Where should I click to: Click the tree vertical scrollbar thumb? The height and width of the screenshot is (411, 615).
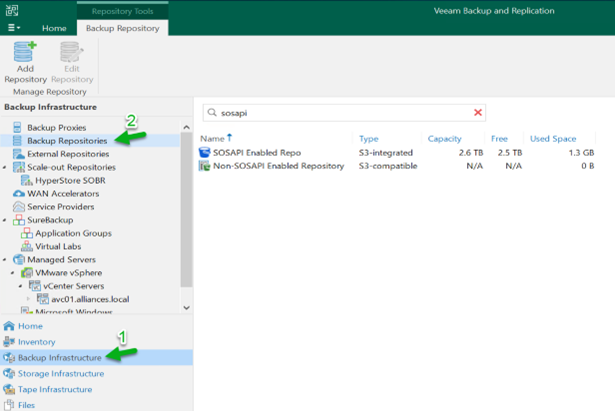coord(187,210)
